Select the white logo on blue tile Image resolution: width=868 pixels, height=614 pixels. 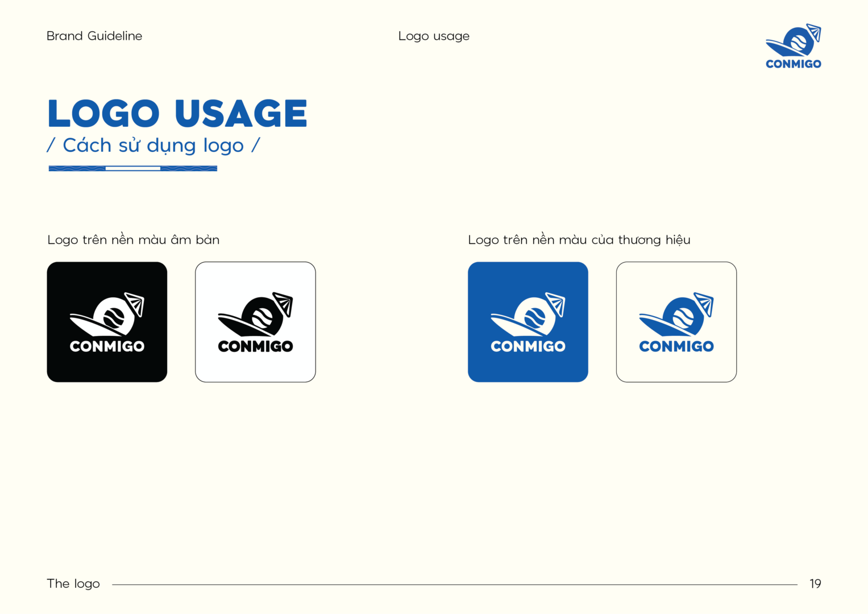528,322
